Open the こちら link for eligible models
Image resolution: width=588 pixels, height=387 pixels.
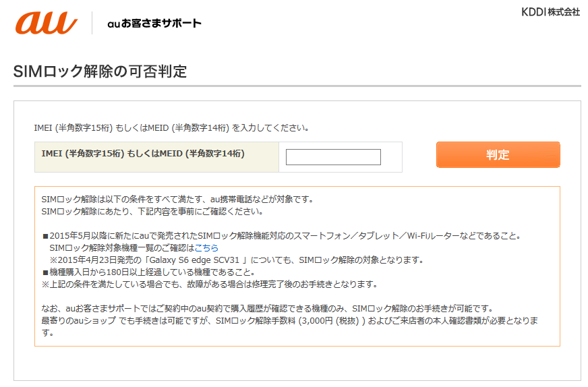(206, 248)
